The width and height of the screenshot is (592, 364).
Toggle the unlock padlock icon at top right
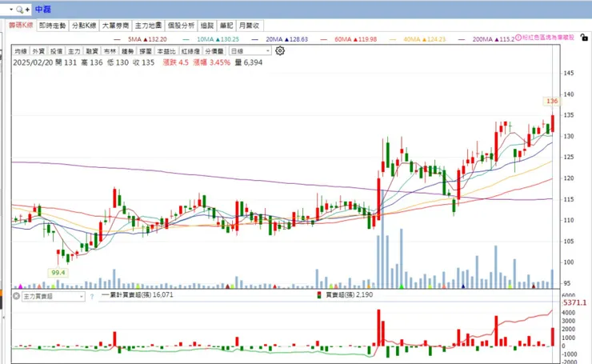584,38
